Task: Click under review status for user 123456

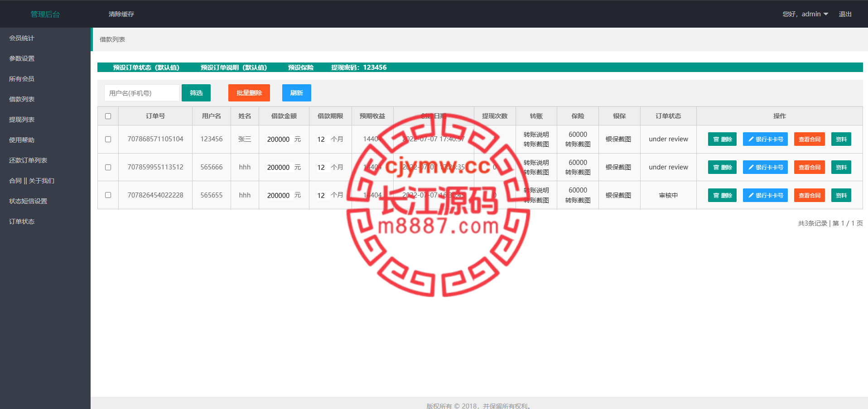Action: (668, 139)
